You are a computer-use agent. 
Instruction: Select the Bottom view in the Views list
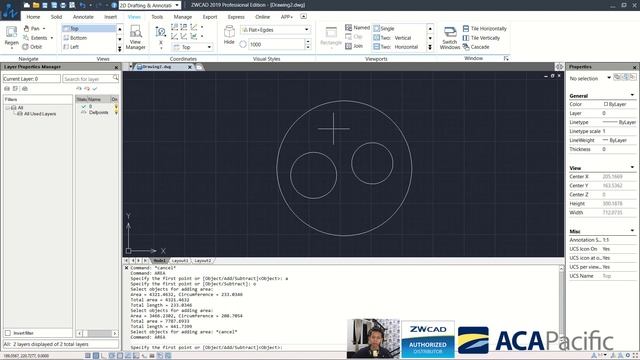[x=89, y=38]
